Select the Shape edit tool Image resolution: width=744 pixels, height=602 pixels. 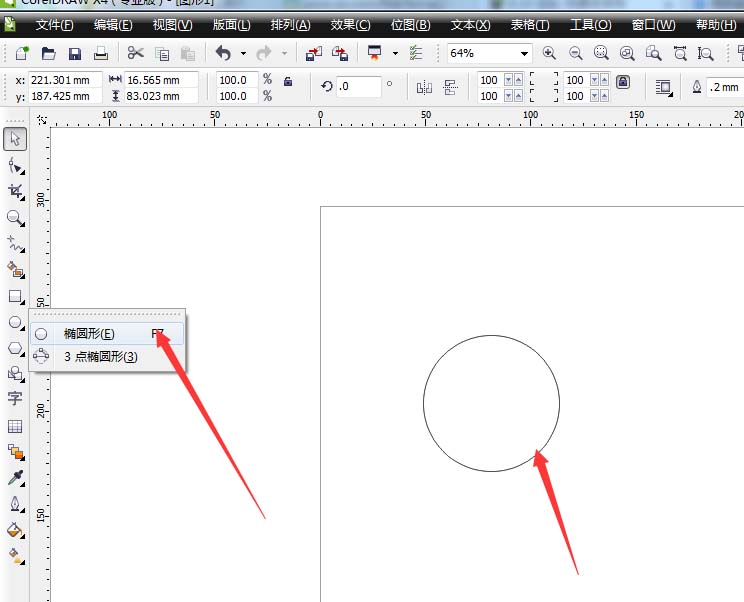pos(15,167)
